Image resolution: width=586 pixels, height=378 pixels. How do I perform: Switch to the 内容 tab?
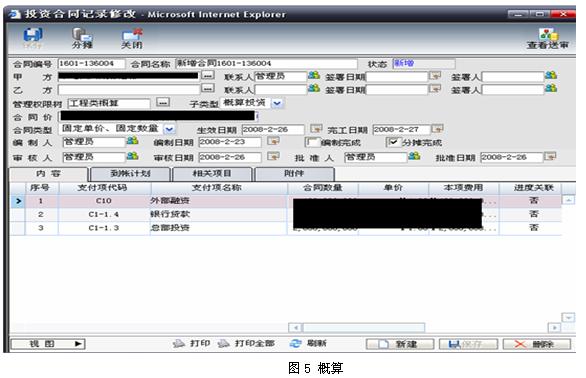(x=49, y=174)
